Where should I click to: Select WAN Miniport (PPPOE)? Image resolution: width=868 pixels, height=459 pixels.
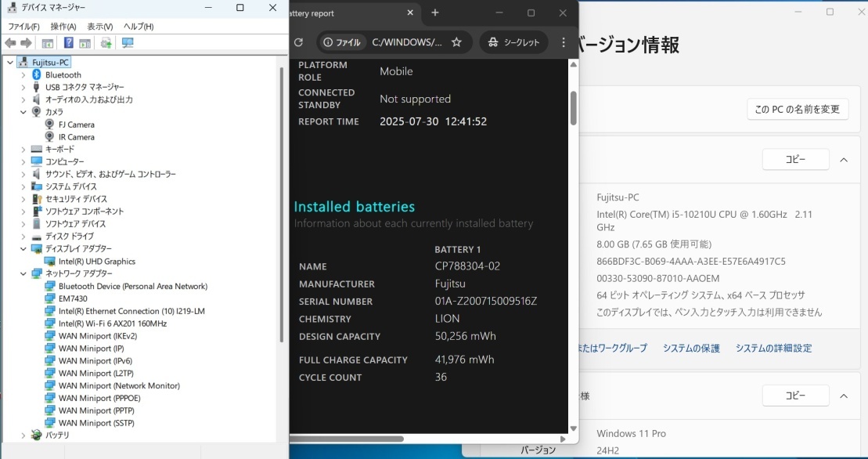(x=99, y=398)
